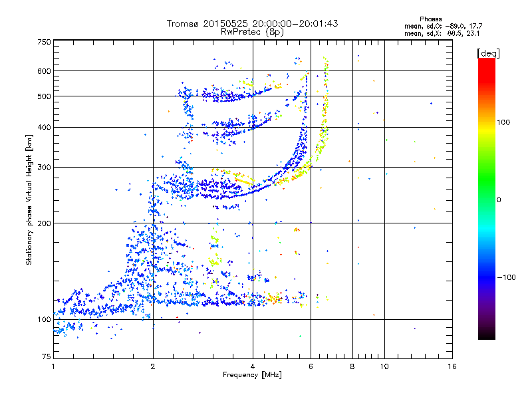Click the Y-axis label '100'

point(45,320)
